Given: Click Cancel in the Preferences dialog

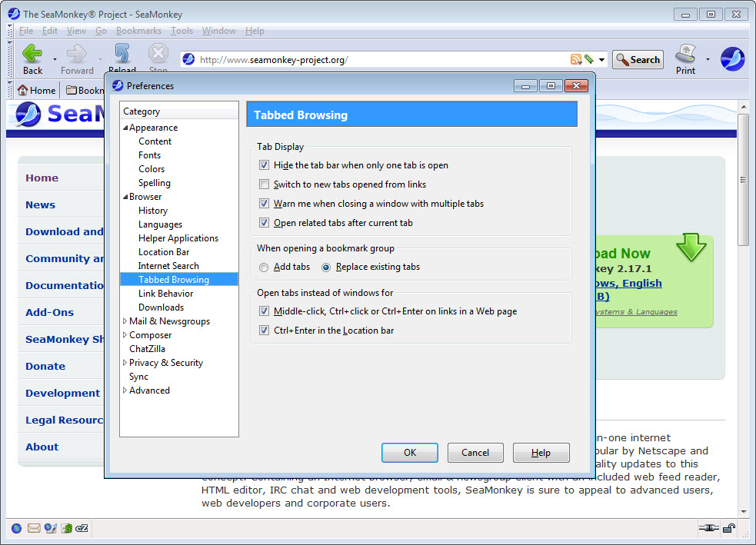Looking at the screenshot, I should pos(475,453).
